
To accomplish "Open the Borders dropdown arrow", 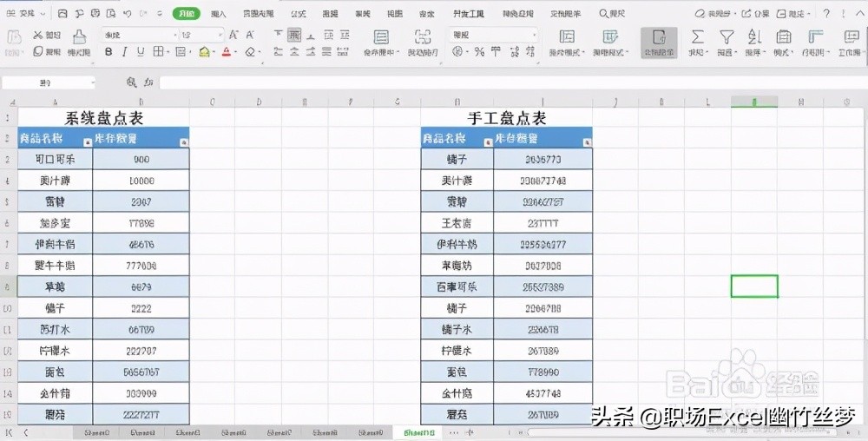I will 168,52.
